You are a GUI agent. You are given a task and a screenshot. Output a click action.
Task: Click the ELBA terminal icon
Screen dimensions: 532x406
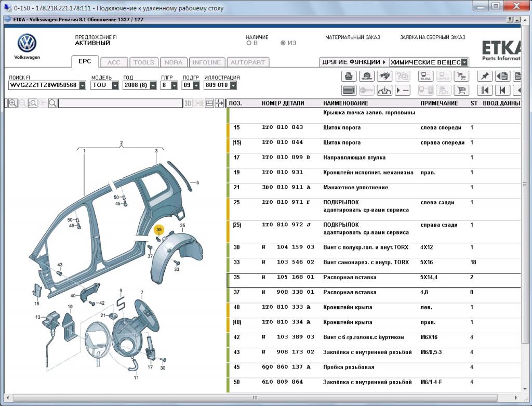click(x=425, y=76)
